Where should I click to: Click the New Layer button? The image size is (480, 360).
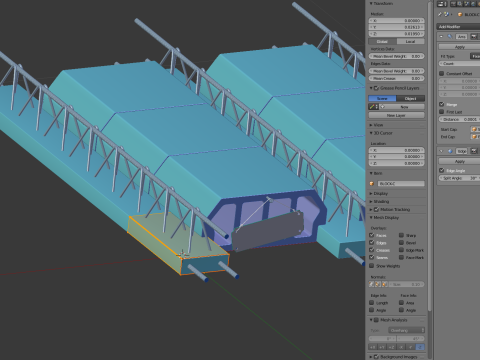click(396, 115)
